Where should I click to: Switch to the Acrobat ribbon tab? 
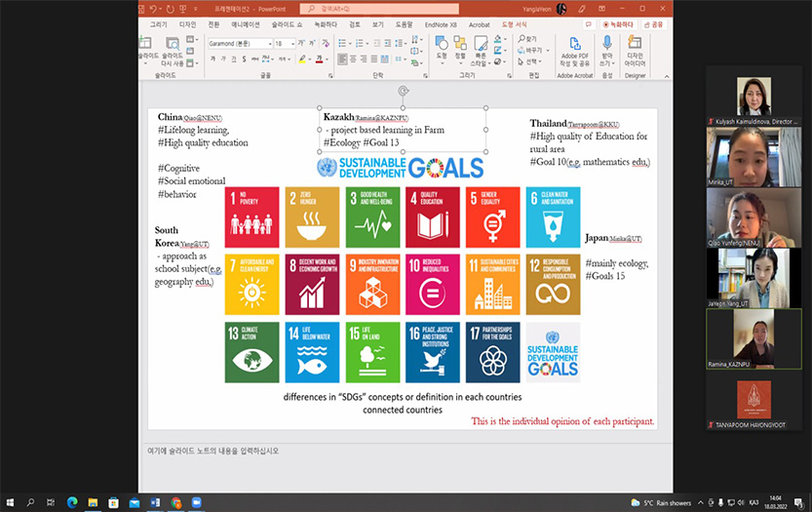tap(480, 23)
